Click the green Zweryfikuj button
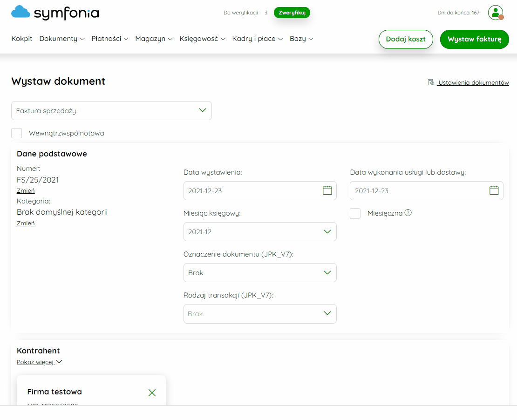Screen dimensions: 517x420 [292, 13]
